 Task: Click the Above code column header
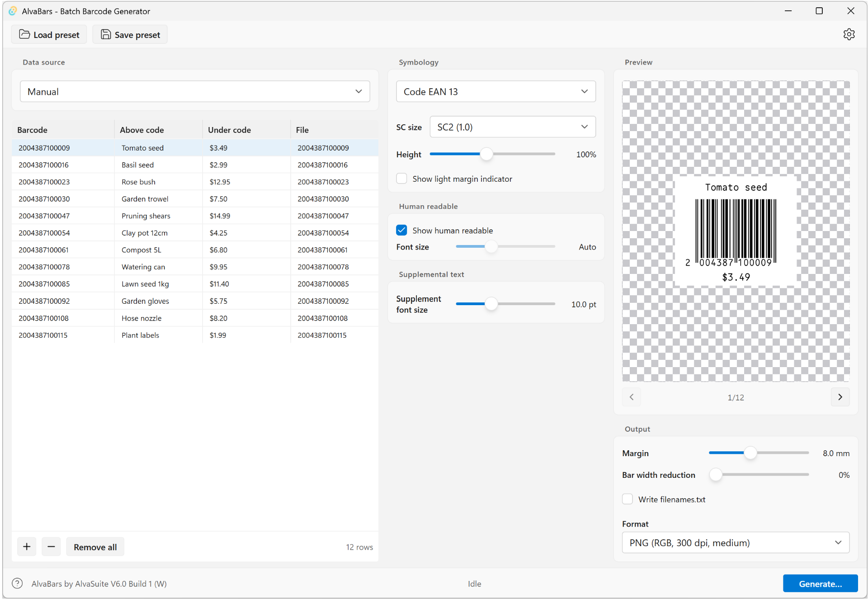(158, 130)
